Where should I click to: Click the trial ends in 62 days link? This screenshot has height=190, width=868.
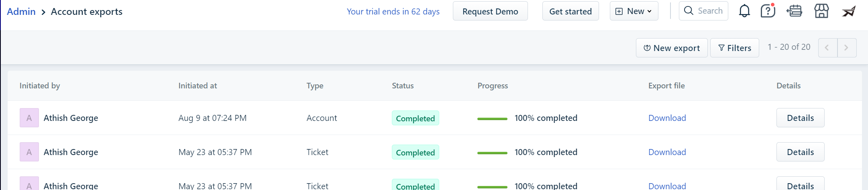coord(393,12)
